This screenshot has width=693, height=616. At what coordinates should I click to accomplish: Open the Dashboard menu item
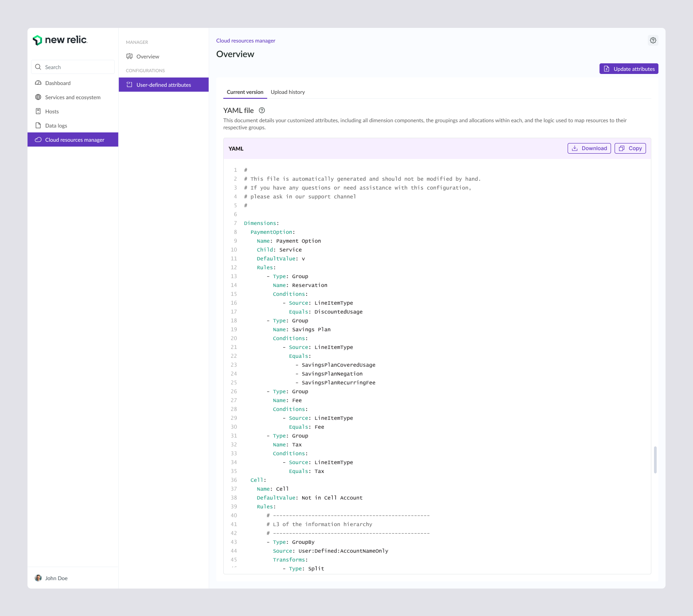[x=73, y=83]
